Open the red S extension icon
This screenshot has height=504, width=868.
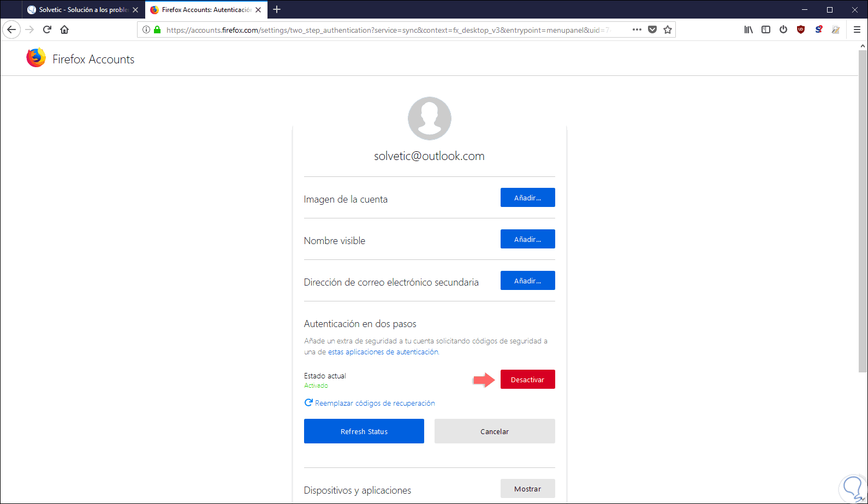pyautogui.click(x=818, y=29)
